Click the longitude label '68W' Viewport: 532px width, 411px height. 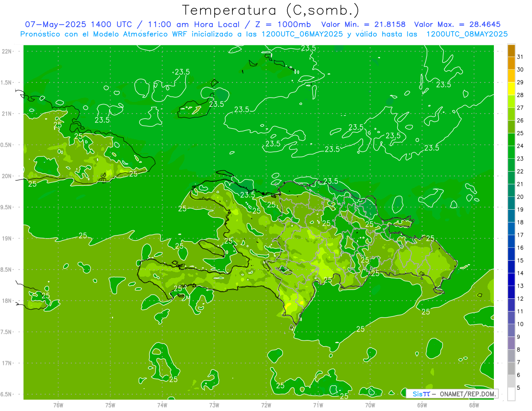473,405
